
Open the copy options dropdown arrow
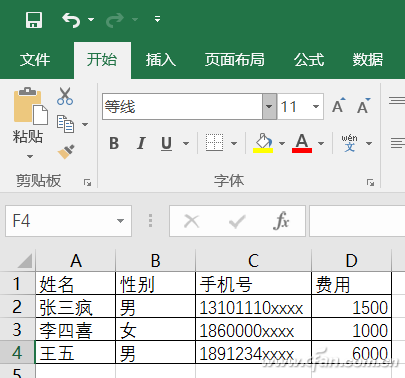[85, 124]
